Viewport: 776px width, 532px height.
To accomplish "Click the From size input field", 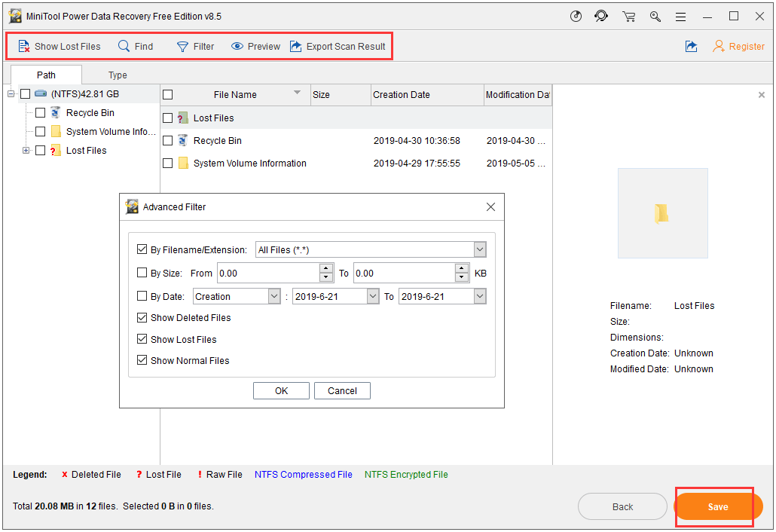I will pos(269,274).
